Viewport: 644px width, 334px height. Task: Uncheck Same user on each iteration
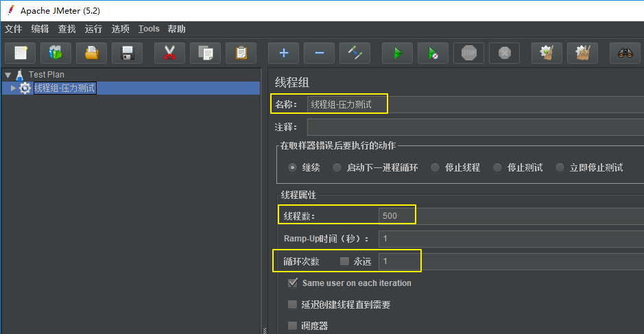click(x=292, y=283)
